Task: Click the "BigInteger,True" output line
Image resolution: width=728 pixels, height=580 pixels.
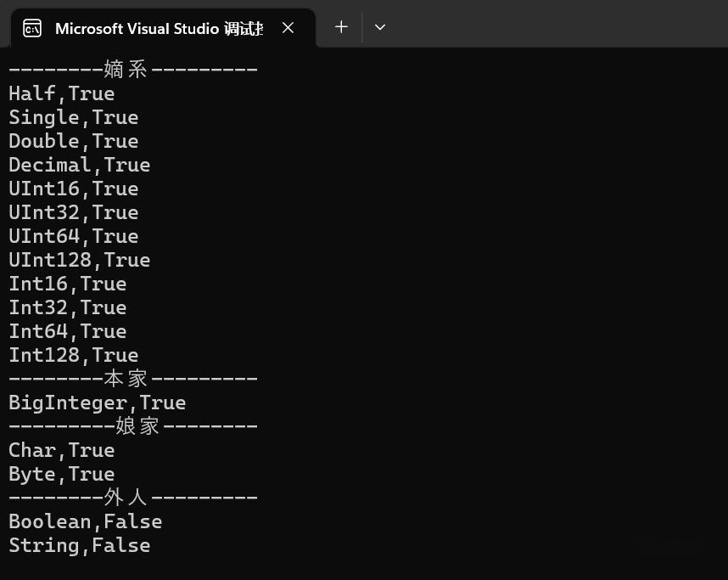Action: click(97, 403)
